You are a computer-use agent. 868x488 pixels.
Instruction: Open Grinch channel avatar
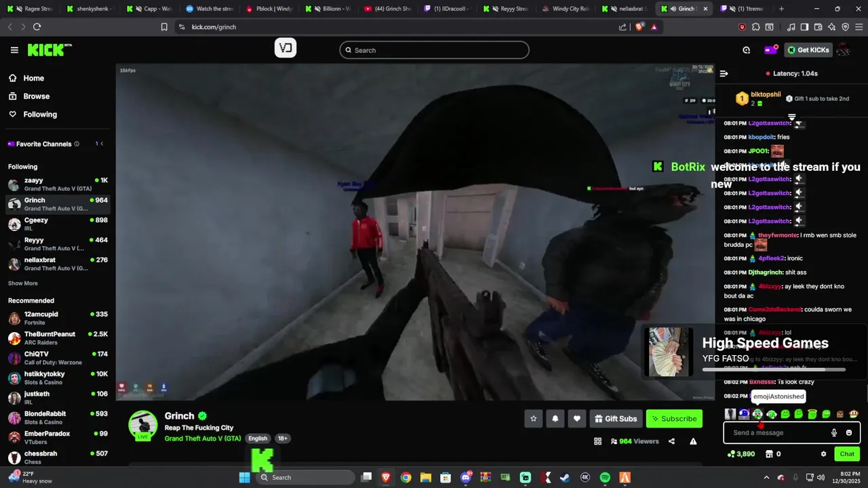tap(143, 425)
